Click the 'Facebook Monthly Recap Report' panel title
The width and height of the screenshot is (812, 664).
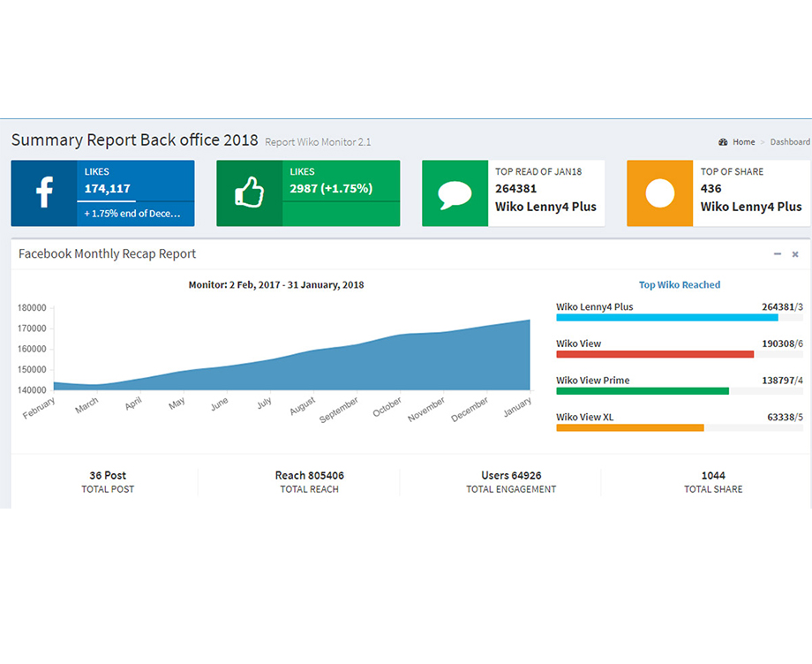pyautogui.click(x=107, y=253)
